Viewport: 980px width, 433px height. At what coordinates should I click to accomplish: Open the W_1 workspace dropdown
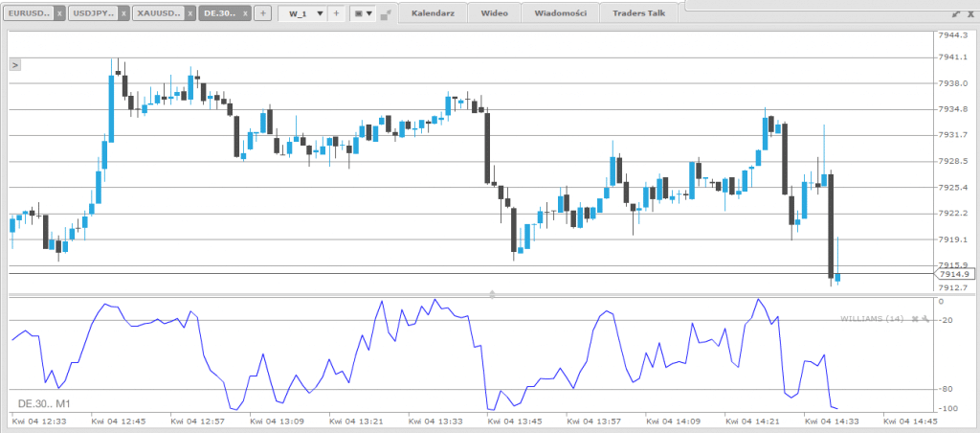click(x=320, y=14)
